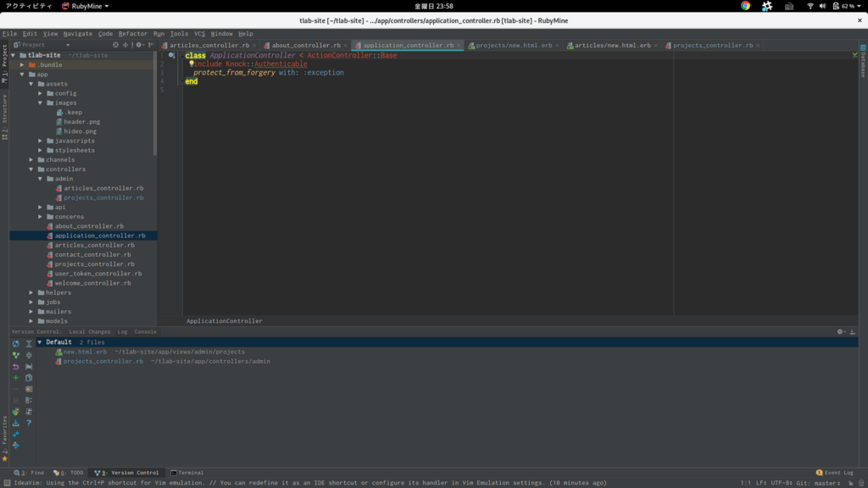Click green plus New Changelist icon
The height and width of the screenshot is (488, 868).
[15, 378]
